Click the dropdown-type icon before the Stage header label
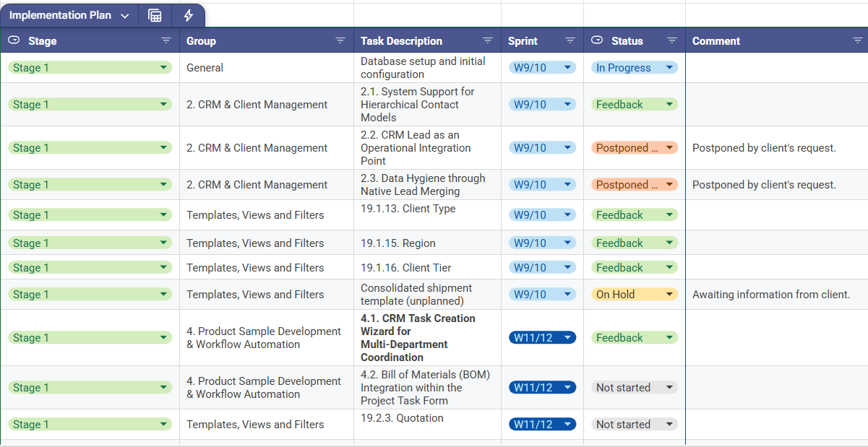 pyautogui.click(x=14, y=40)
